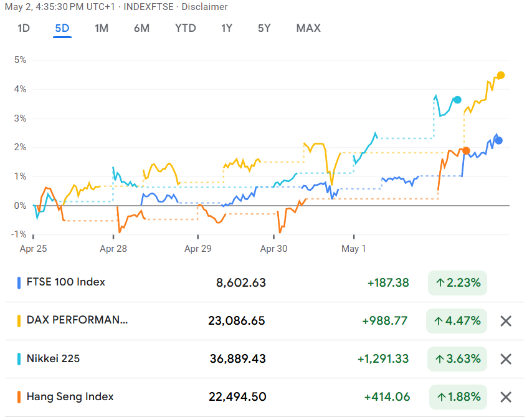Click the +414.06 point change value
The image size is (532, 417).
pos(387,397)
